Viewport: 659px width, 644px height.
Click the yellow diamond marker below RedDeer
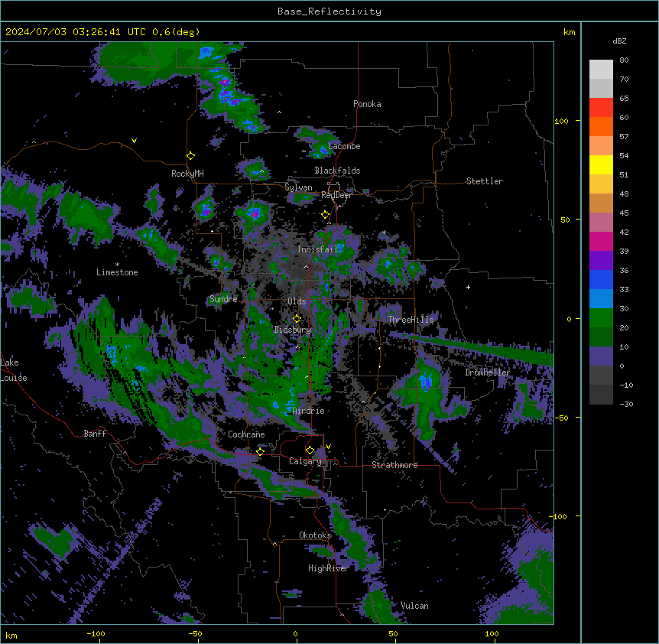point(326,215)
